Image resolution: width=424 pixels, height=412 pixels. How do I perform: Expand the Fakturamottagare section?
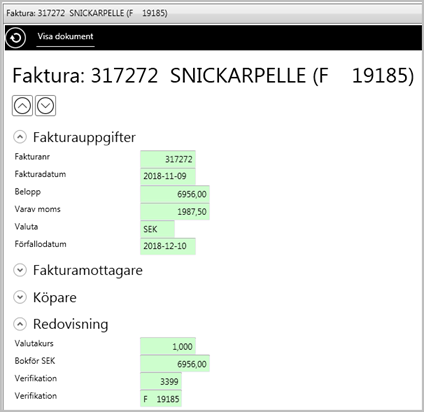[20, 270]
